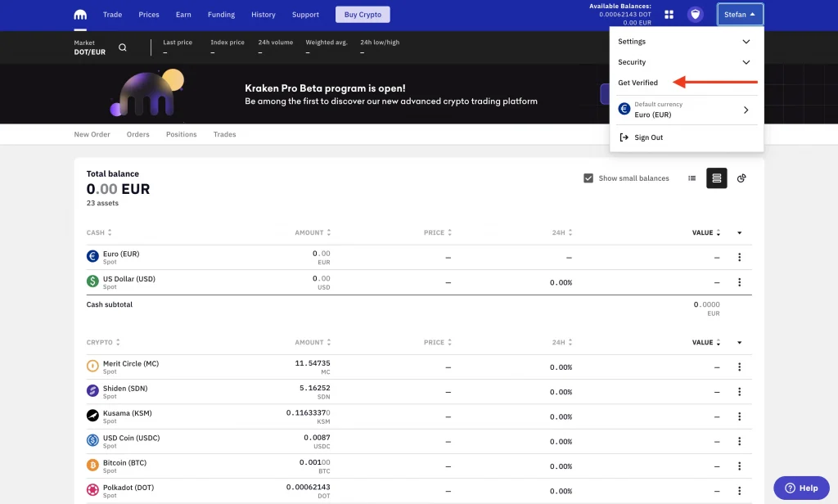The height and width of the screenshot is (504, 838).
Task: Open the apps grid icon
Action: pyautogui.click(x=669, y=15)
